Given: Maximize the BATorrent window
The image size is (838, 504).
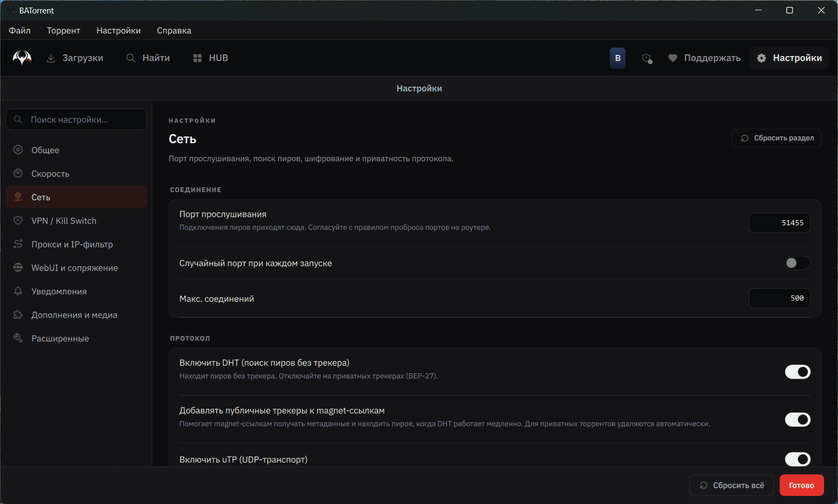Looking at the screenshot, I should 790,10.
